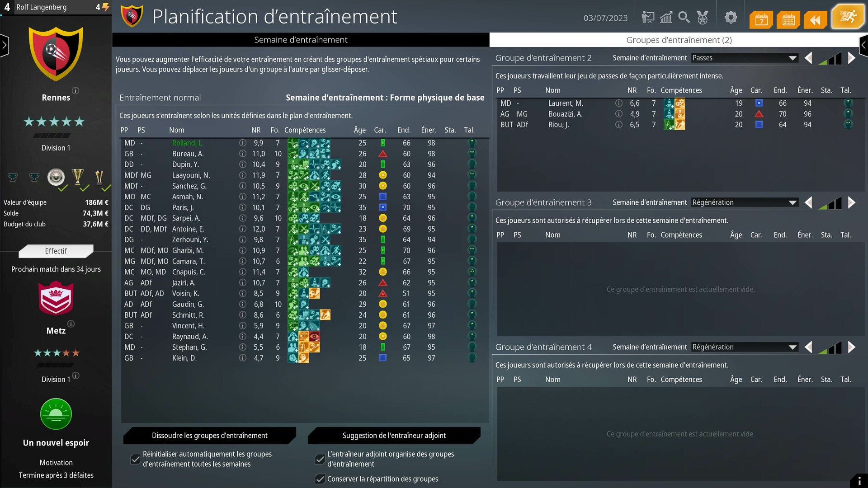Select the Groupes d'entraînement (2) tab

[679, 40]
